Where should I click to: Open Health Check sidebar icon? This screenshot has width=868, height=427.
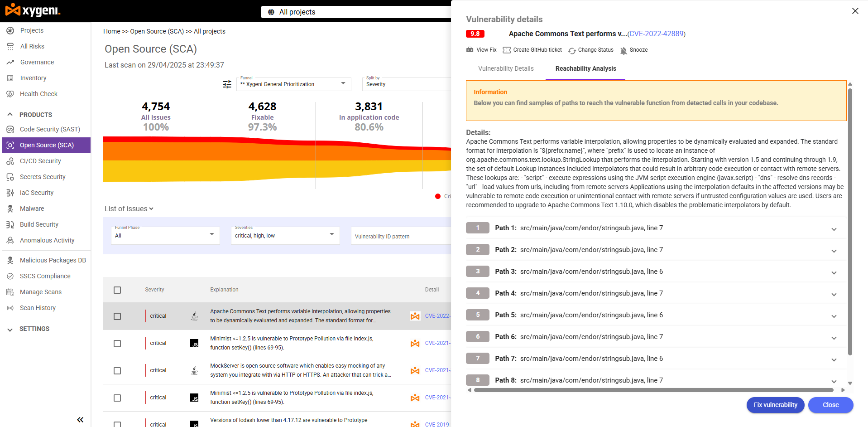[10, 94]
